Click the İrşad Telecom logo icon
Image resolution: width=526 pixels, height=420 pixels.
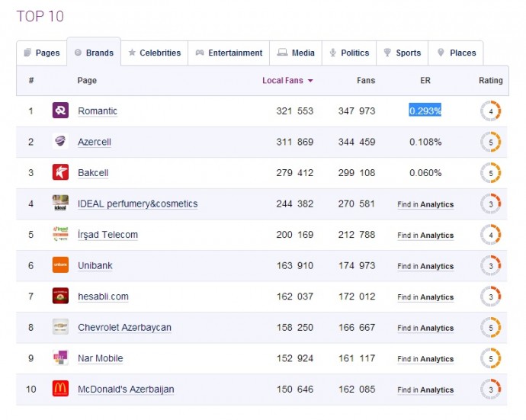click(x=60, y=234)
